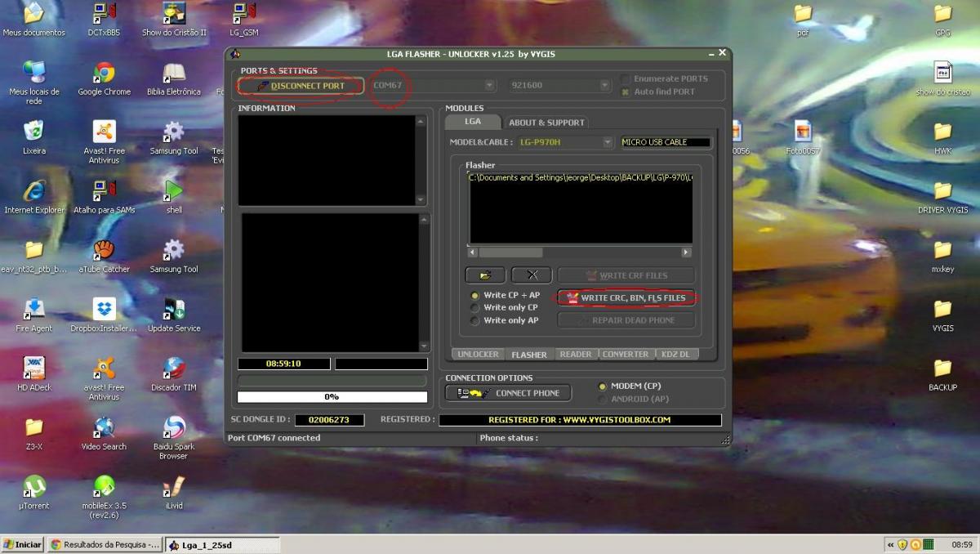Select the LG_GSM desktop shortcut
This screenshot has width=980, height=554.
coord(243,20)
